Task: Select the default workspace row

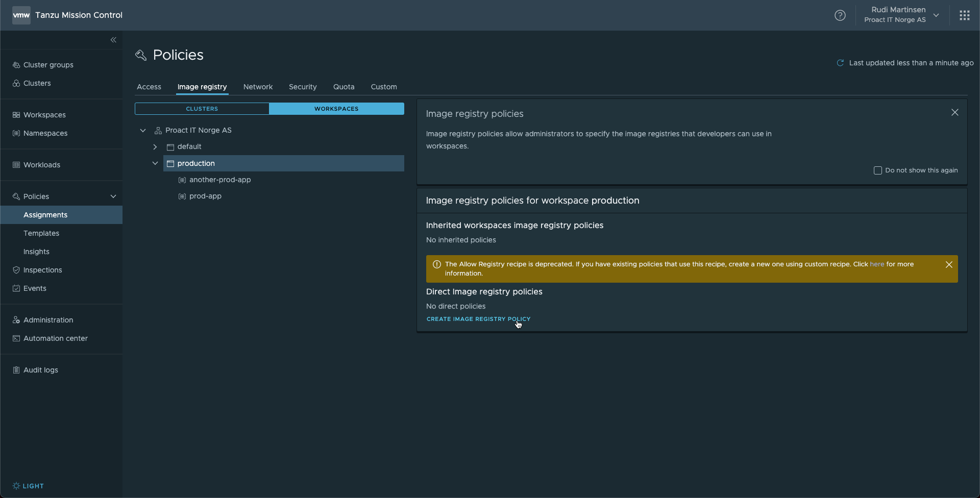Action: [189, 146]
